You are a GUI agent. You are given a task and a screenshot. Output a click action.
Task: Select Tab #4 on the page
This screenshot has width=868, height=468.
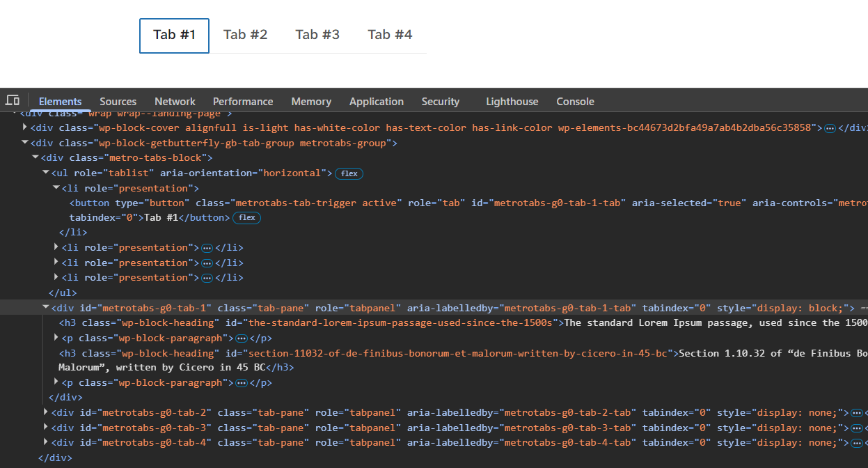click(x=390, y=35)
